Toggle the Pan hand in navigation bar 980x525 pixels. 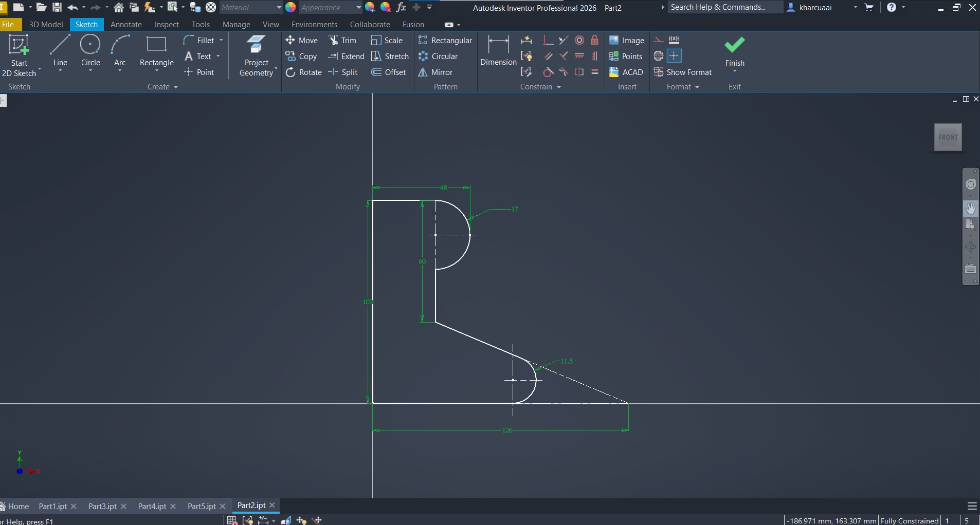[x=970, y=208]
